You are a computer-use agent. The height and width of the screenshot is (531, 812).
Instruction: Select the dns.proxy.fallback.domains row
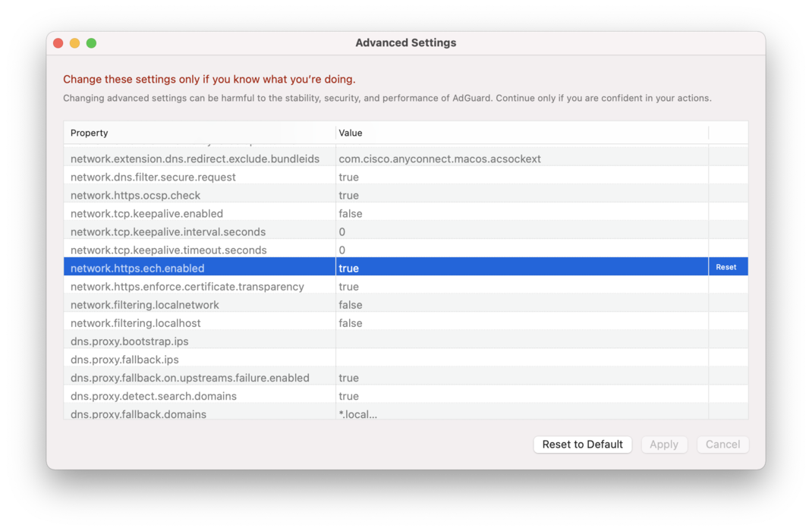click(190, 414)
